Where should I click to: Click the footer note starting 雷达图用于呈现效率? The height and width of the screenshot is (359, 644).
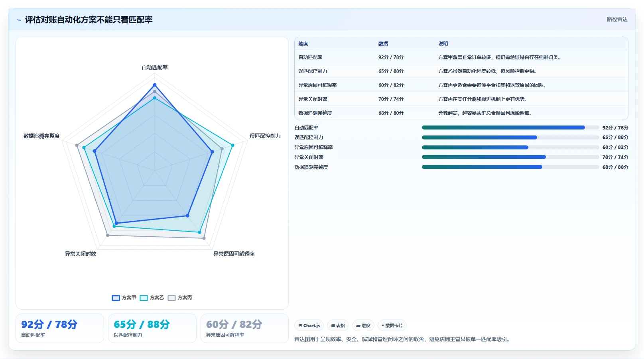(403, 339)
